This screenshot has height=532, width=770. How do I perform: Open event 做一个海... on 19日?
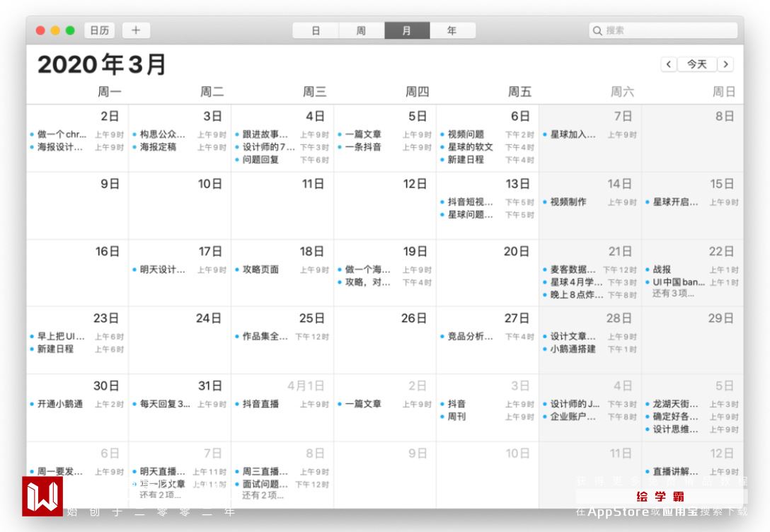(x=385, y=270)
